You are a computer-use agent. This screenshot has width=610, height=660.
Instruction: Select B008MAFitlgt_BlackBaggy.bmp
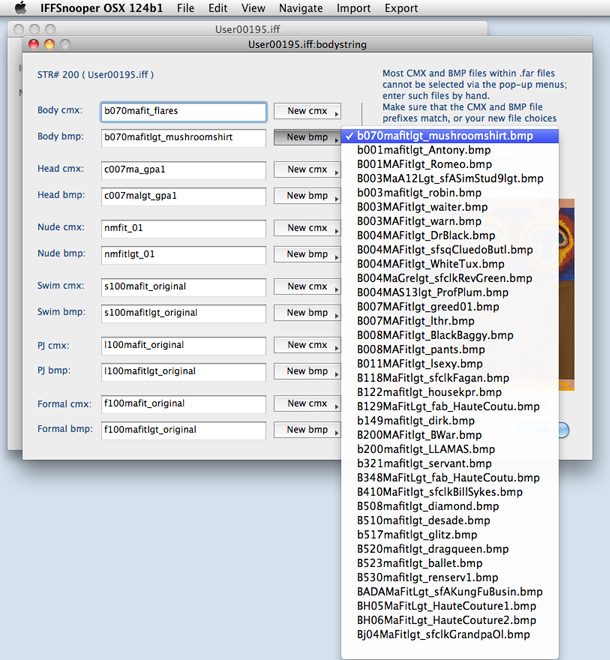(450, 336)
